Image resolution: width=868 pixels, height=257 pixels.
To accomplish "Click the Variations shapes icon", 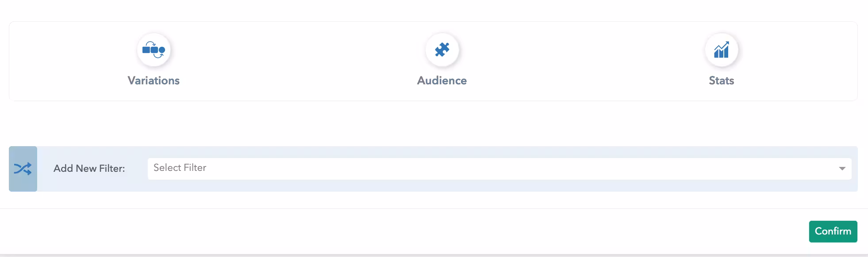I will [154, 50].
